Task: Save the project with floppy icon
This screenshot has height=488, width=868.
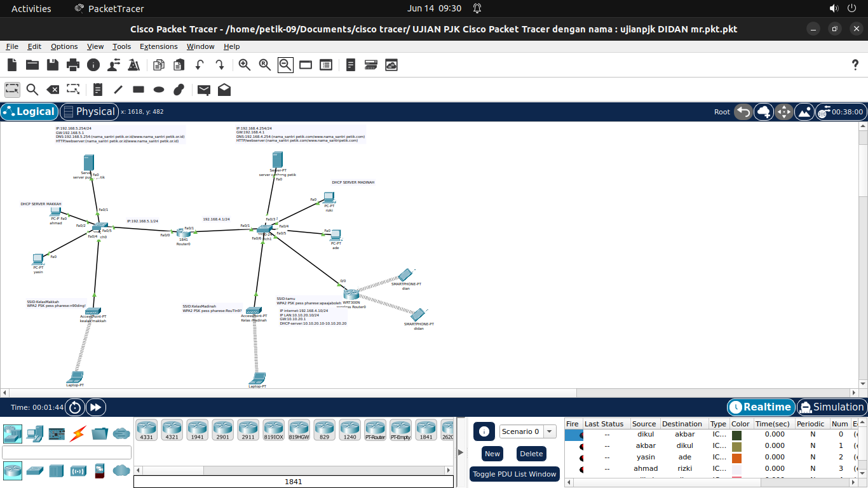Action: (53, 65)
